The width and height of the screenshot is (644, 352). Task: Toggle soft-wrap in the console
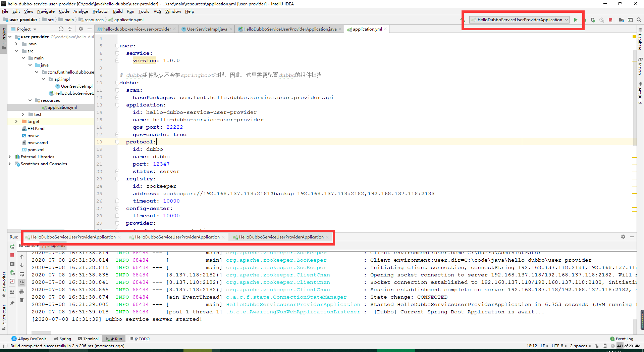[22, 274]
